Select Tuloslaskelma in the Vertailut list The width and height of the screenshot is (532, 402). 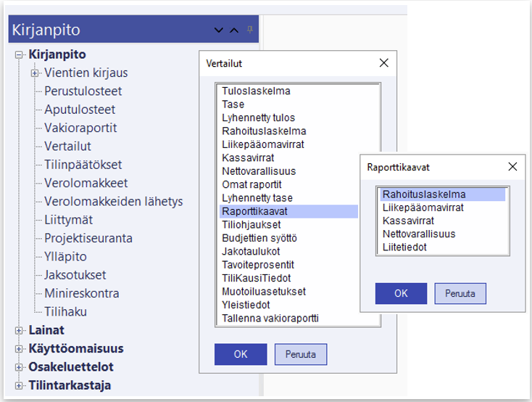click(256, 91)
